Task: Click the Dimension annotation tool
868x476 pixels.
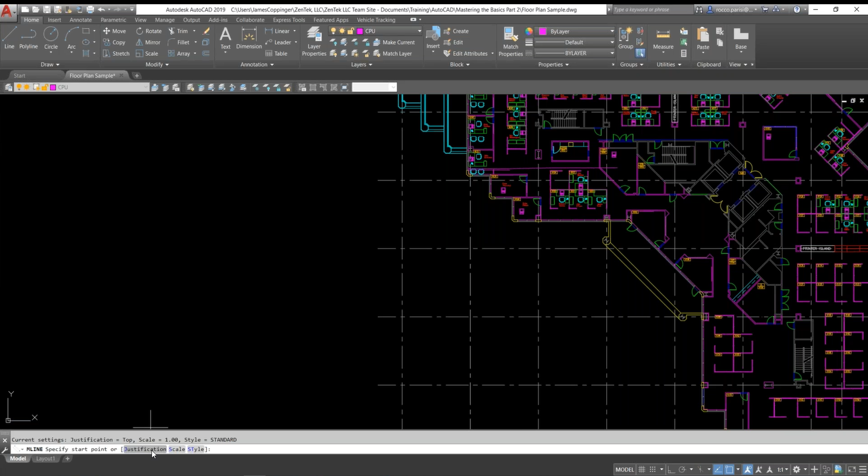Action: 249,38
